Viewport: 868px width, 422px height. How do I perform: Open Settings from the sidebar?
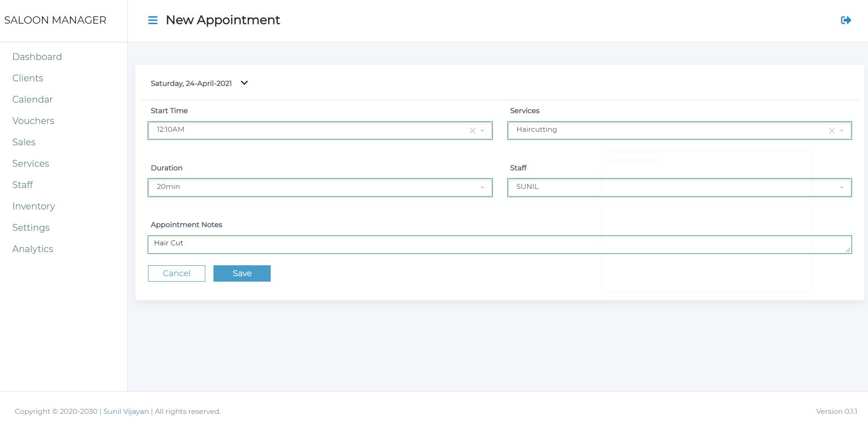pos(31,228)
